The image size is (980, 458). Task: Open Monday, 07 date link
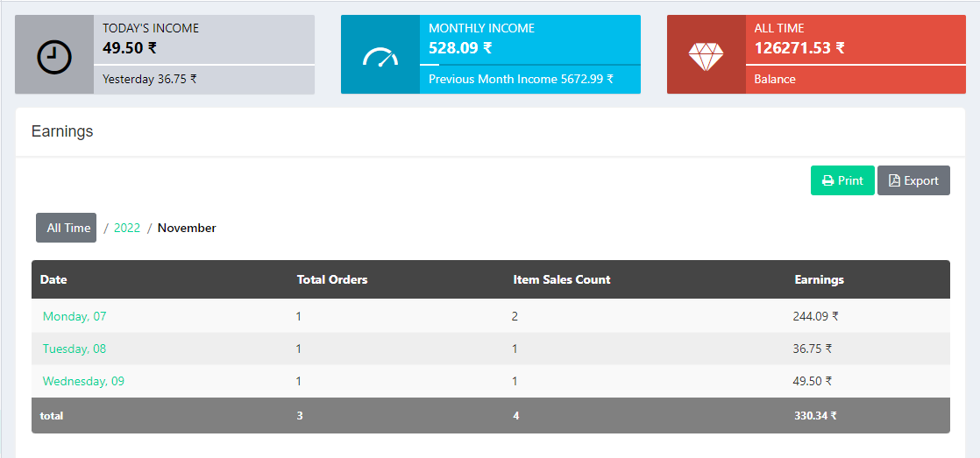[75, 316]
